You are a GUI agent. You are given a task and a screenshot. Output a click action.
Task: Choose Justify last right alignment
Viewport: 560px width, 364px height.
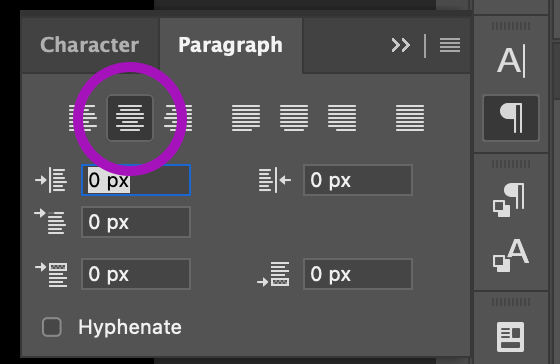[342, 118]
